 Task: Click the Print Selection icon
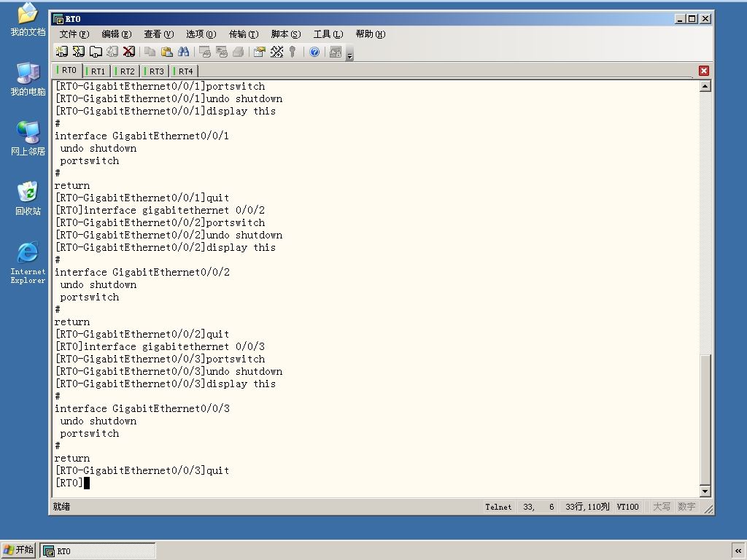[222, 52]
